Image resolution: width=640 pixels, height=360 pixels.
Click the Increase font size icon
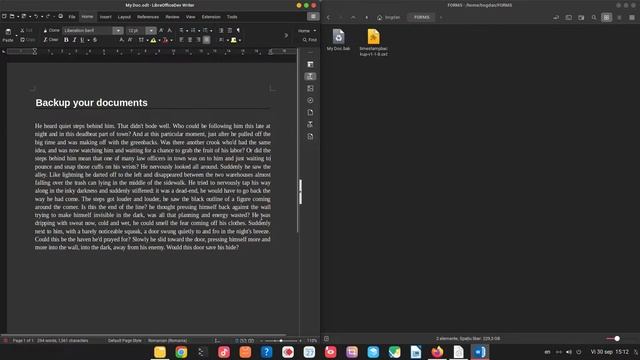click(161, 30)
